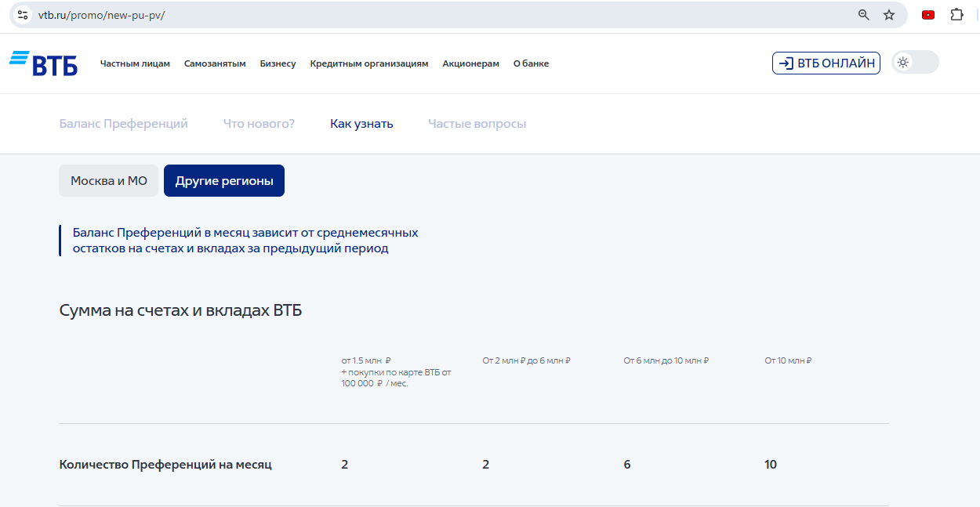
Task: Go to the Бизнесу section
Action: click(x=278, y=64)
